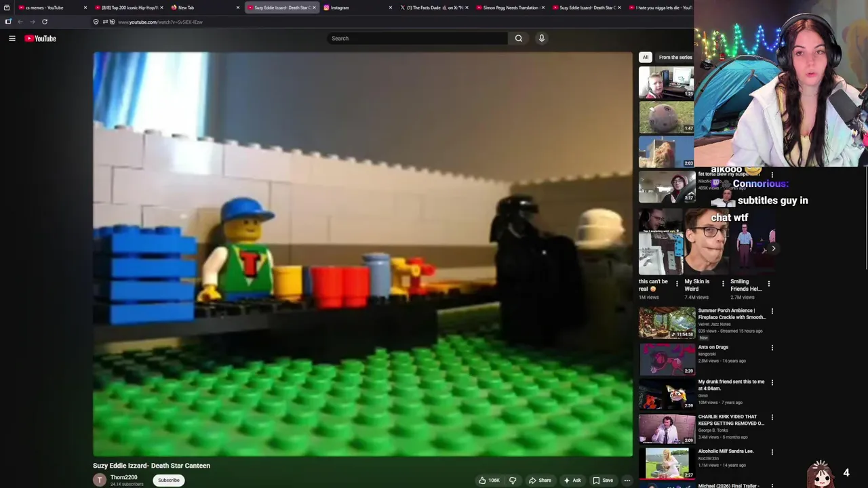Like the video with thumbs up
The height and width of the screenshot is (488, 868).
489,481
